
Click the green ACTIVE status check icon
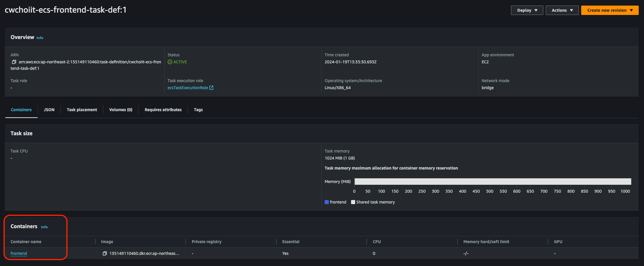(x=170, y=62)
